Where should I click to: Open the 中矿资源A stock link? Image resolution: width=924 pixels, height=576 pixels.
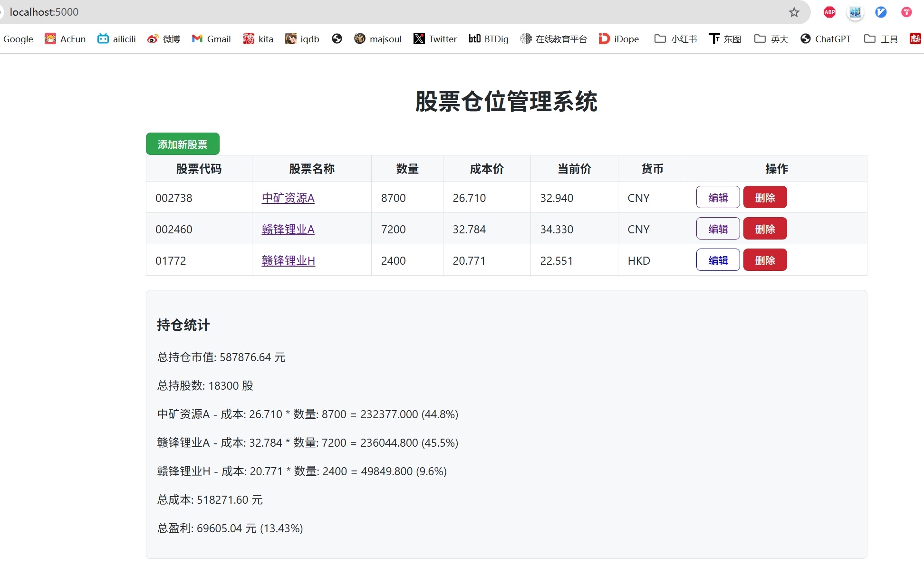pyautogui.click(x=288, y=198)
